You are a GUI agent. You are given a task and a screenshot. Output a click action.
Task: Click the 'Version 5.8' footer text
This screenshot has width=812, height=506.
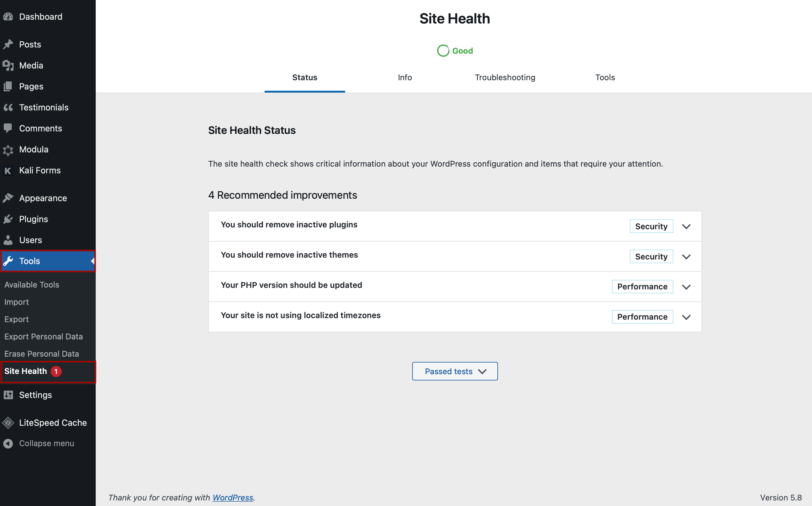pos(781,498)
